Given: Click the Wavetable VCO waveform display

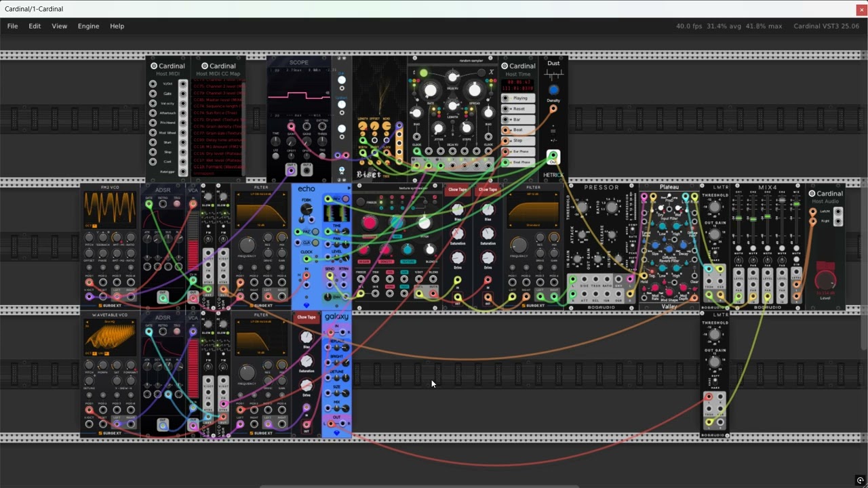Looking at the screenshot, I should coord(110,337).
